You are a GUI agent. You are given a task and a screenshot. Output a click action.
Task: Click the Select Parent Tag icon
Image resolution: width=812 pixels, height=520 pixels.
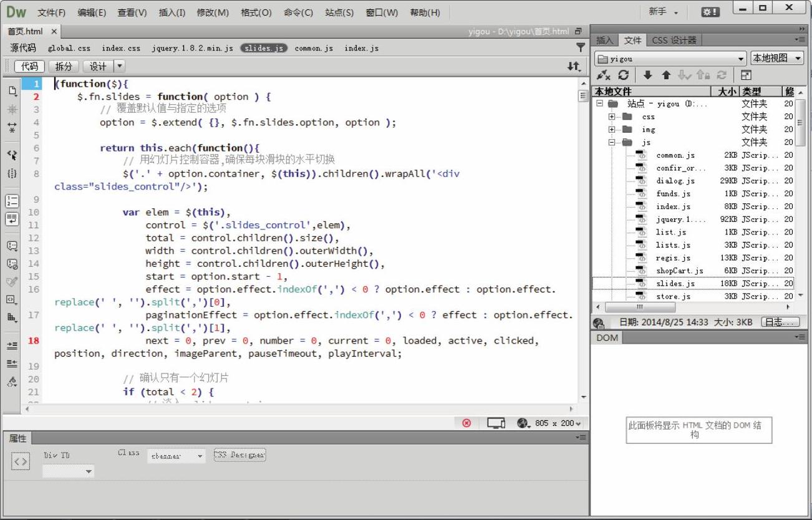click(12, 155)
